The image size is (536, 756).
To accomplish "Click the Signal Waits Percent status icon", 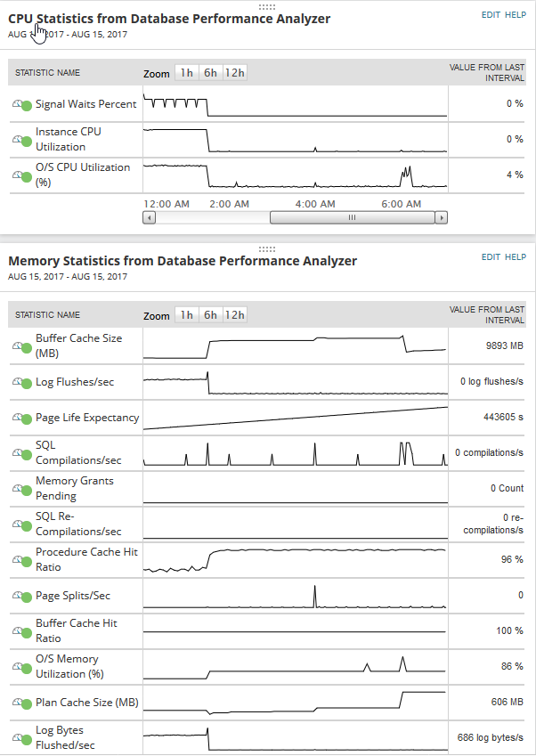I will [x=22, y=104].
